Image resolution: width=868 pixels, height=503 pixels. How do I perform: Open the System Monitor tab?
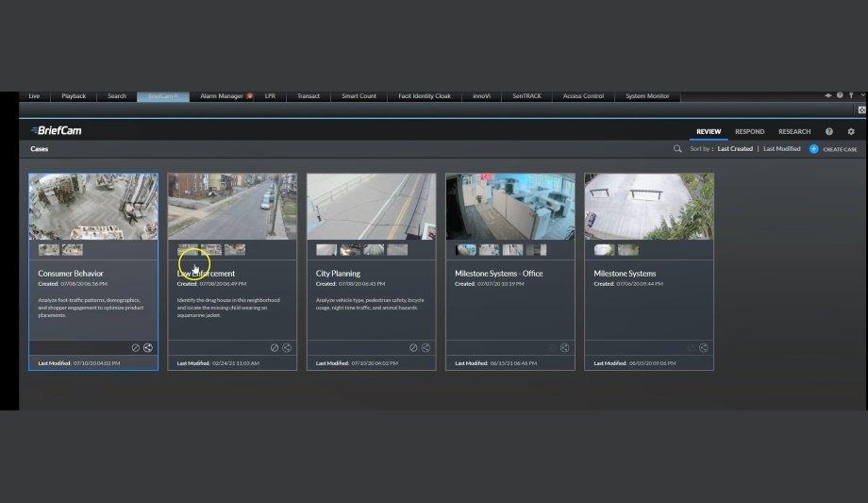click(x=647, y=96)
